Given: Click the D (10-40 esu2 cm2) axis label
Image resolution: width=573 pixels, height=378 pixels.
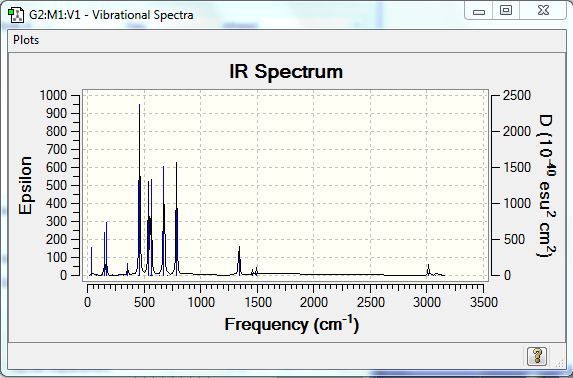Looking at the screenshot, I should (547, 186).
